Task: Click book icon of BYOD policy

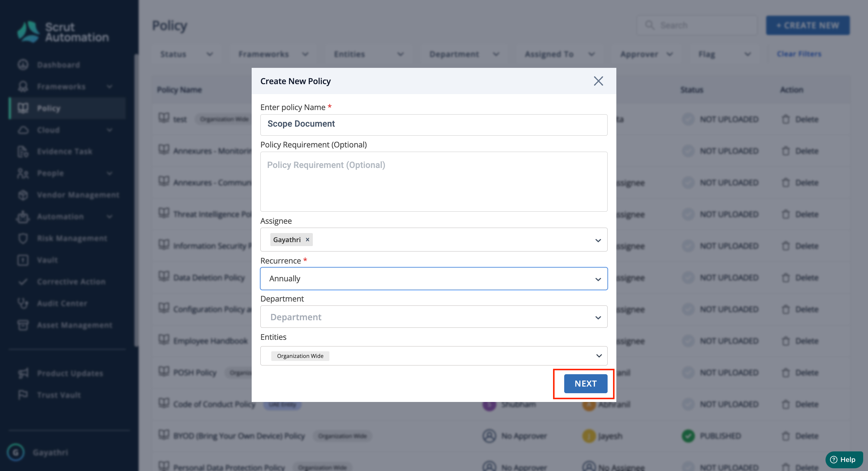Action: (x=164, y=435)
